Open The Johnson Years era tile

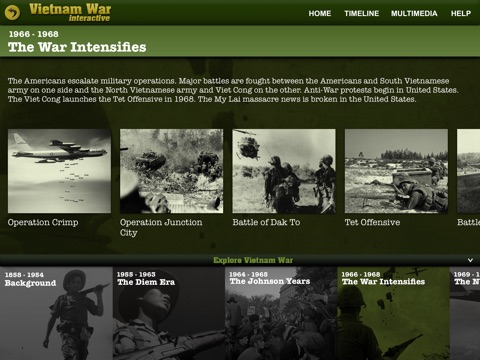(281, 313)
